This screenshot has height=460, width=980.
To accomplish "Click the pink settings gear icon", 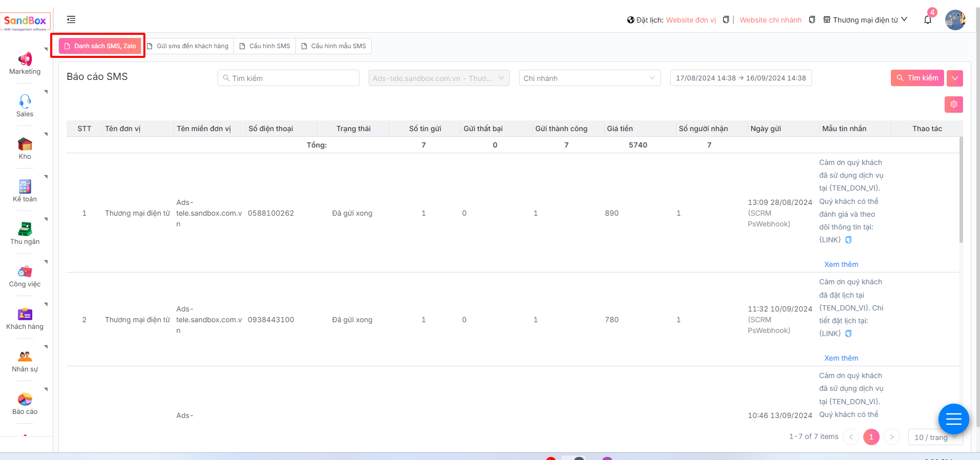I will [953, 104].
